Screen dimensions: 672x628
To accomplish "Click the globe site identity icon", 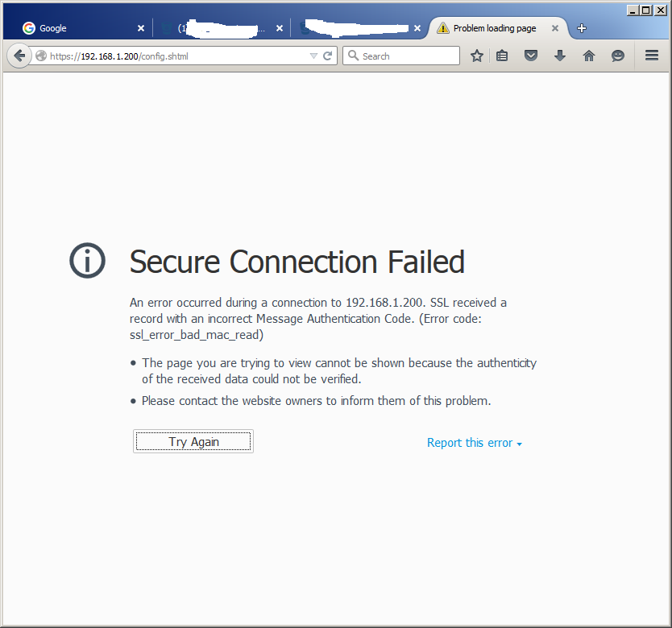I will (x=41, y=56).
